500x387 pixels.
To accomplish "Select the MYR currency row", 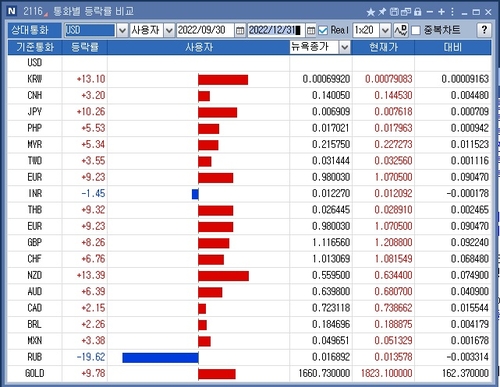I will (249, 145).
